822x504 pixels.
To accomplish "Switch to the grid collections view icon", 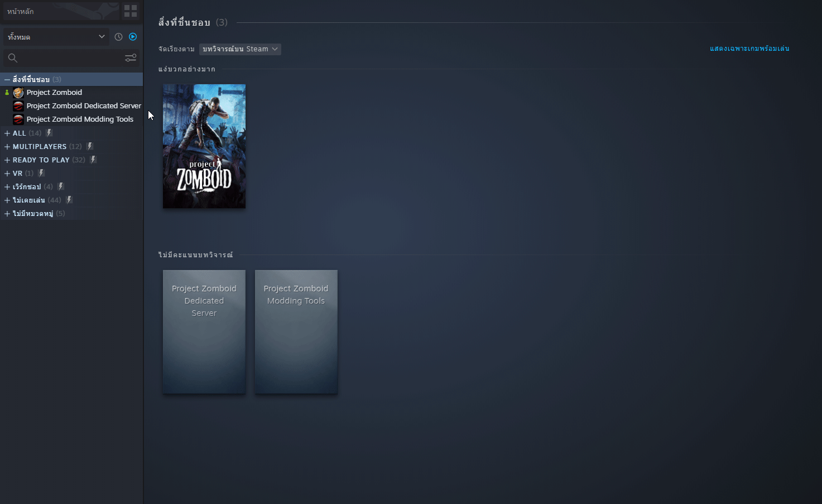I will [131, 11].
